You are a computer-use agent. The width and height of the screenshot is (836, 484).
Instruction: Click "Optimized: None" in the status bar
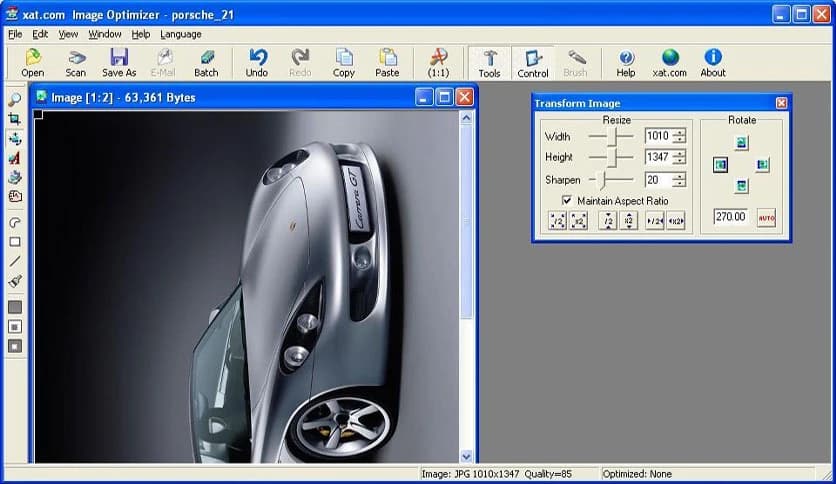point(637,474)
